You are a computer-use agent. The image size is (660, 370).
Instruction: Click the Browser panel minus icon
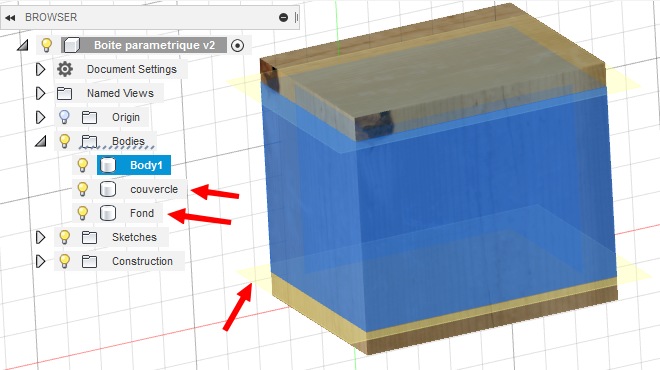[x=283, y=17]
